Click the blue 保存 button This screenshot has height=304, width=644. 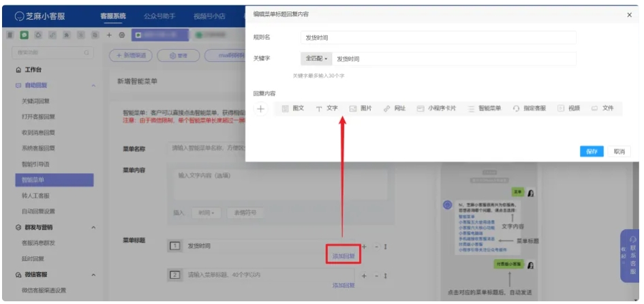[591, 151]
